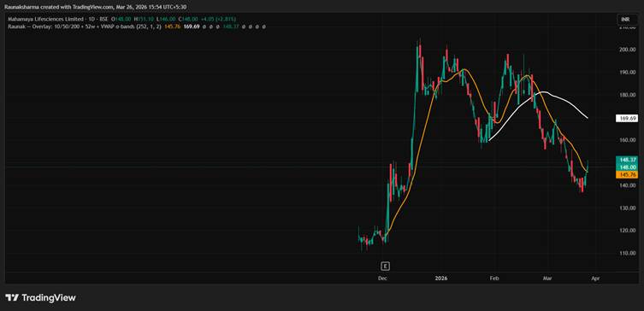Click the 180.00 price axis label
The width and height of the screenshot is (644, 311).
629,95
